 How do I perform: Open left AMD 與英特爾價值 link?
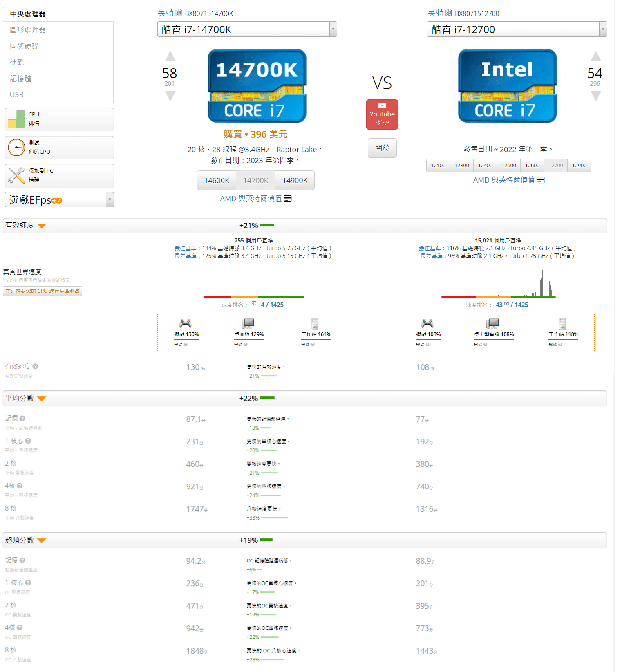pyautogui.click(x=251, y=199)
